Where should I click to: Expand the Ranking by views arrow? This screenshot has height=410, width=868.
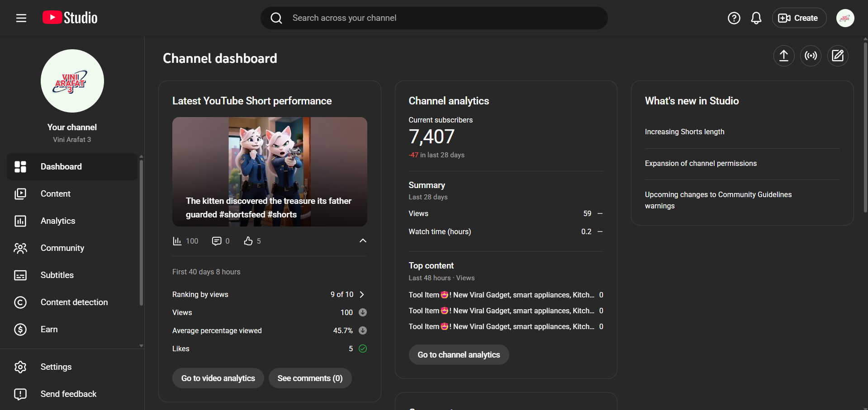tap(362, 294)
